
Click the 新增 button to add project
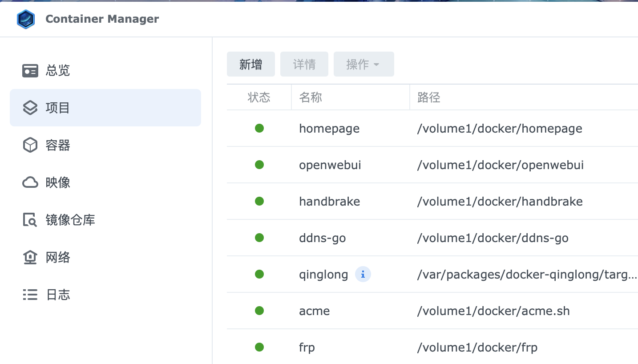(x=250, y=64)
